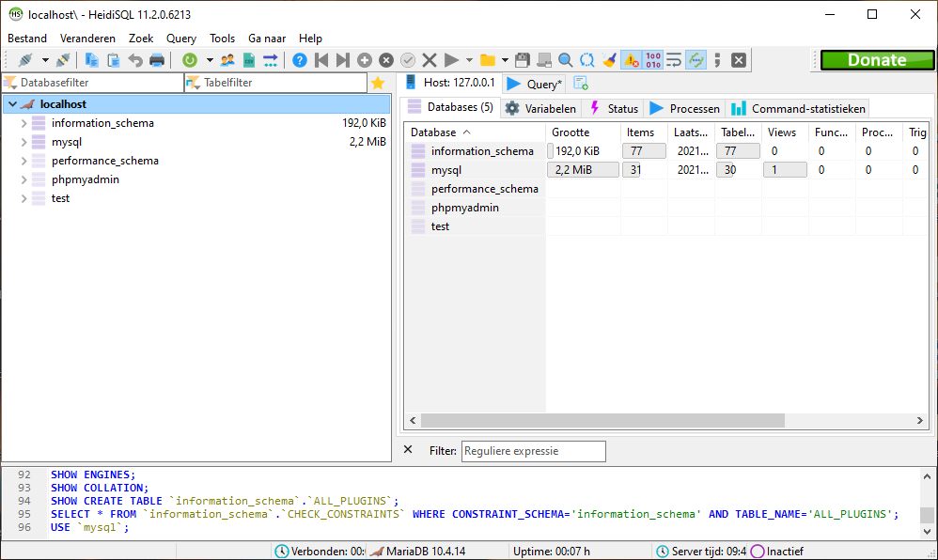The image size is (938, 560).
Task: Sort by the Grootte column header
Action: coord(583,132)
